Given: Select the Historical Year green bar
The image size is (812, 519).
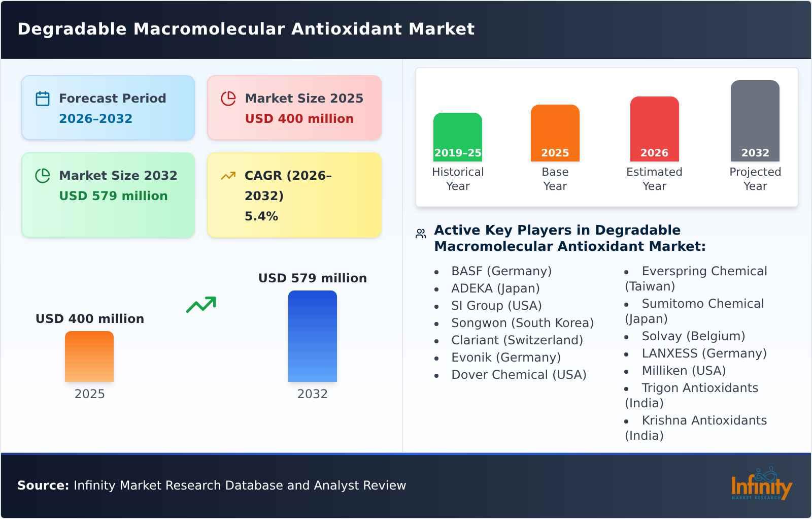Looking at the screenshot, I should click(457, 135).
